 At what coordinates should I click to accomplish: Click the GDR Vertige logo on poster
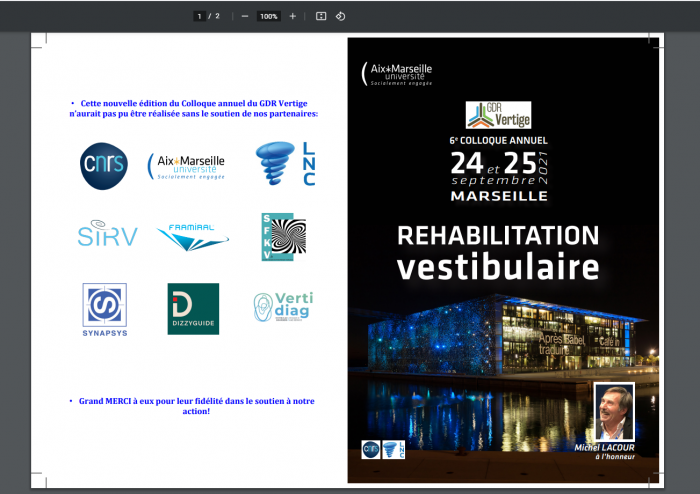(x=498, y=115)
